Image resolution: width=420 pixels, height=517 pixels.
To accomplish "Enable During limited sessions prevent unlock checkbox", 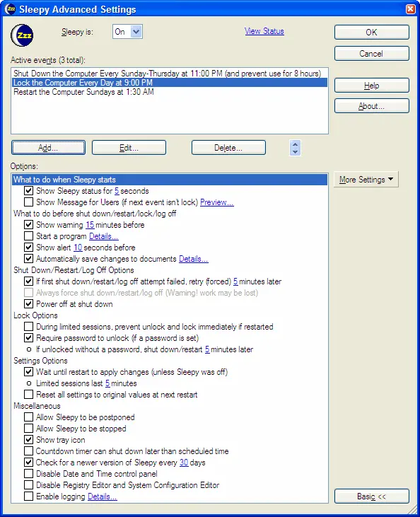I will (29, 327).
